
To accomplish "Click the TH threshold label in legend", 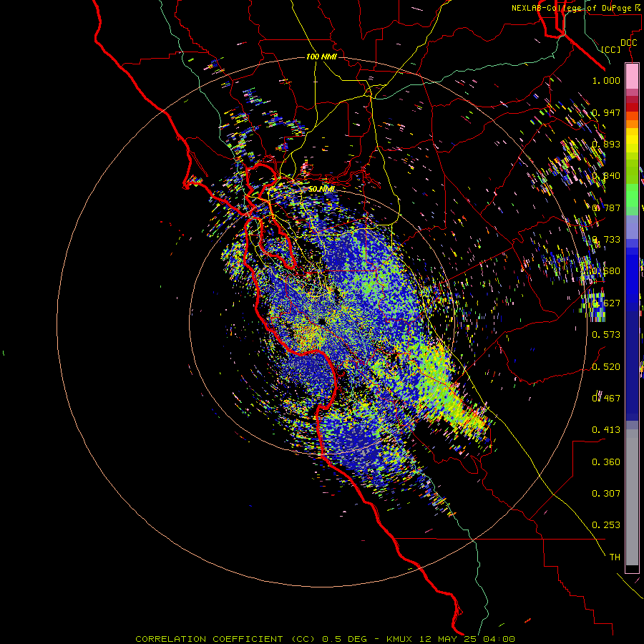I will [615, 557].
